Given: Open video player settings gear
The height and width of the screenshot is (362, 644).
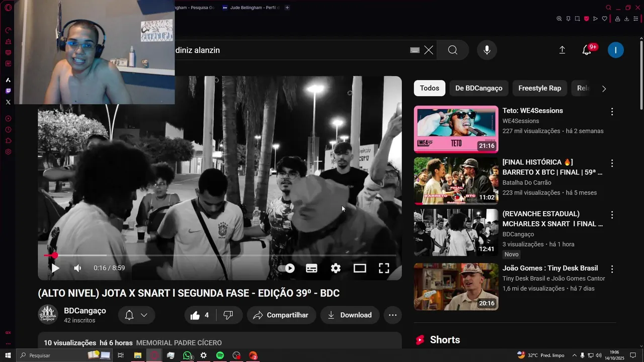Looking at the screenshot, I should pyautogui.click(x=336, y=268).
